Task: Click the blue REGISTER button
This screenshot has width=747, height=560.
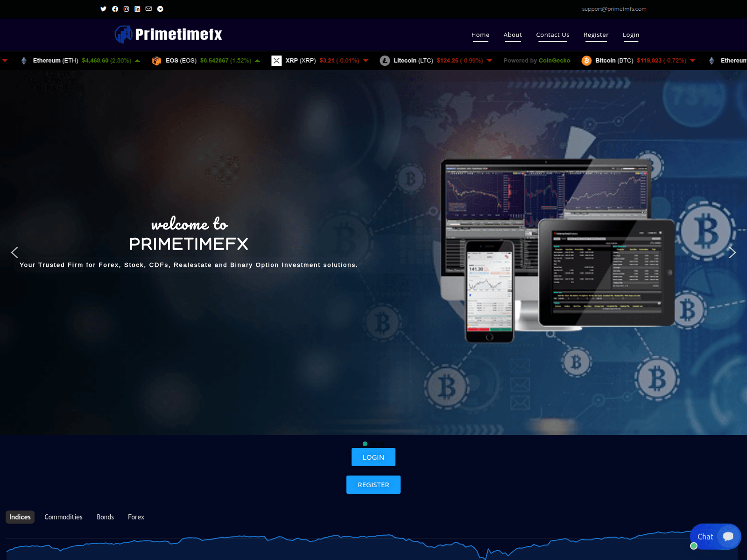Action: (373, 485)
